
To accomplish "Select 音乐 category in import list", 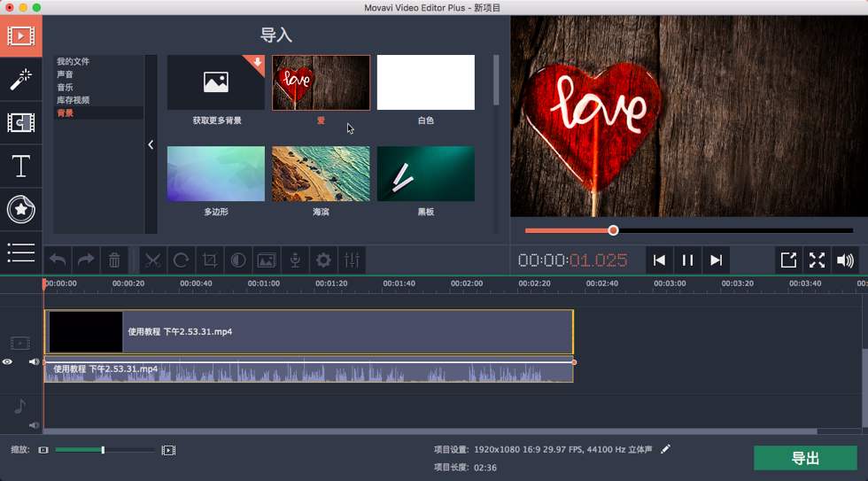I will pos(65,87).
